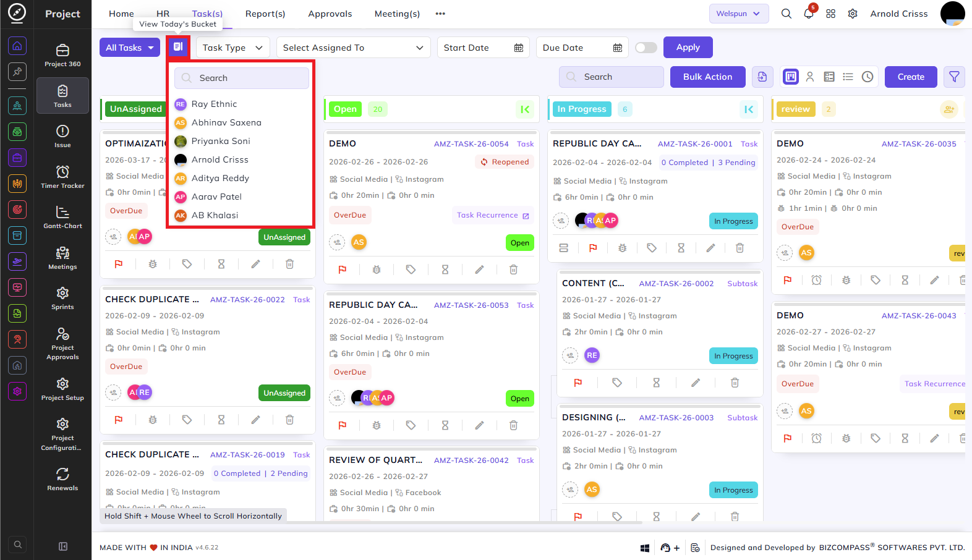Open Renewals section

pyautogui.click(x=62, y=480)
